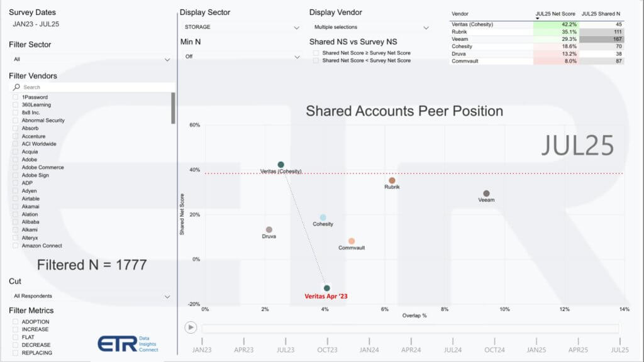Click the Cohesity row in vendor table
Screen dimensions: 644x362
pyautogui.click(x=537, y=47)
